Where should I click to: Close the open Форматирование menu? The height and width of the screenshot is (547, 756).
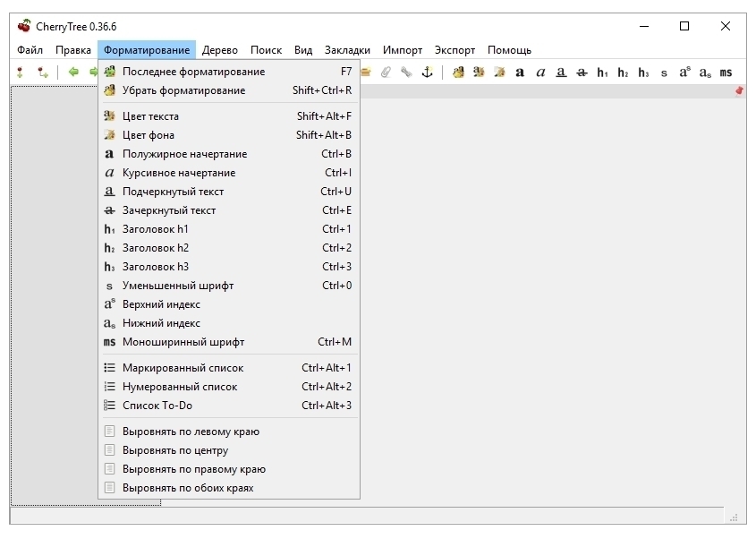point(147,50)
